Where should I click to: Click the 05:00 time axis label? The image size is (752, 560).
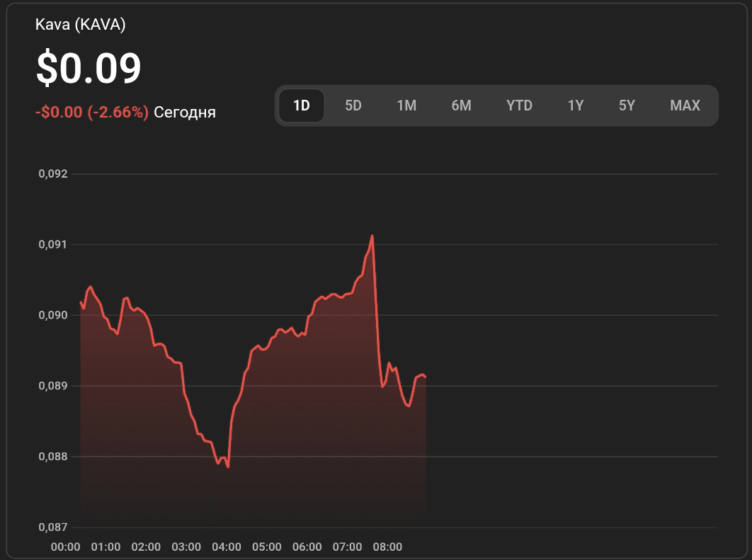(267, 547)
